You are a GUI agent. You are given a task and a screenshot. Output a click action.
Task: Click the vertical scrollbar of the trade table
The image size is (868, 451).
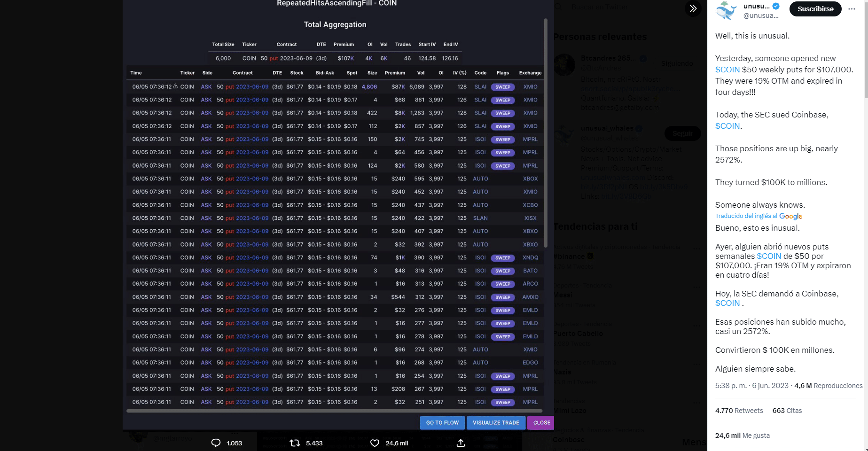(x=546, y=133)
